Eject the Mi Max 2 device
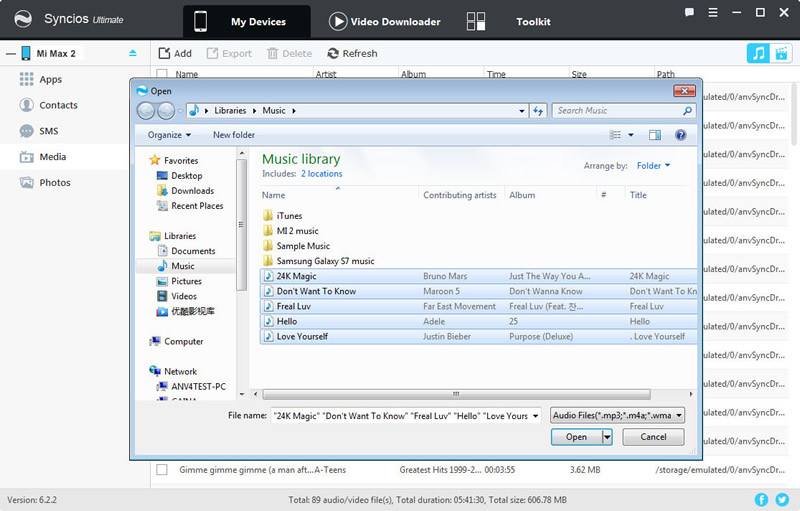The height and width of the screenshot is (511, 800). pyautogui.click(x=133, y=53)
